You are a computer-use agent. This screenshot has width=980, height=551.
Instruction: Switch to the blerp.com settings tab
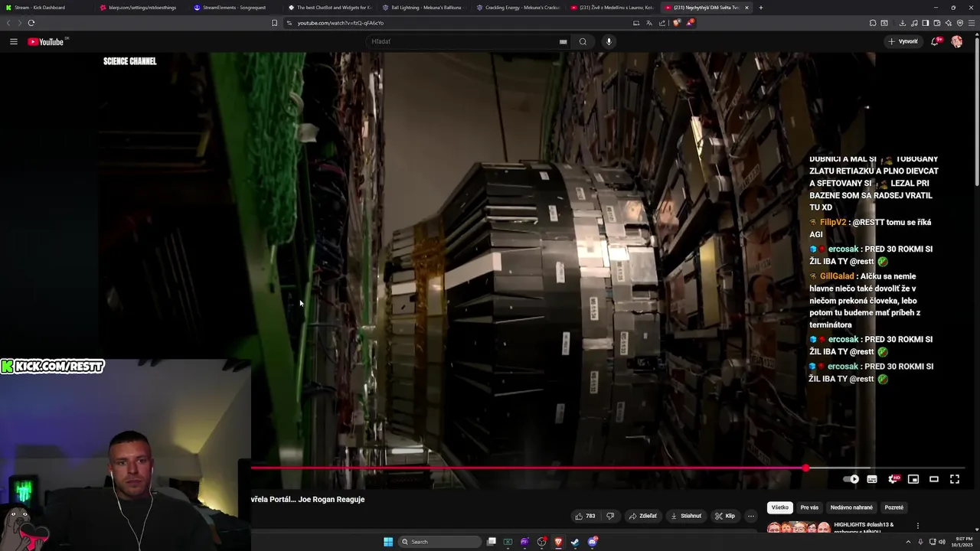tap(142, 8)
